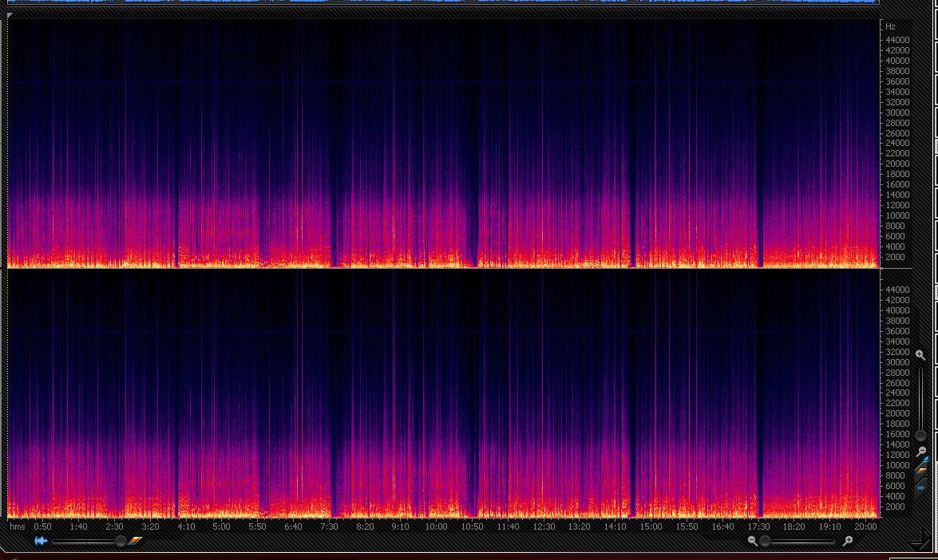The image size is (938, 560).
Task: Click the 9:10 mark on time ruler
Action: [400, 526]
